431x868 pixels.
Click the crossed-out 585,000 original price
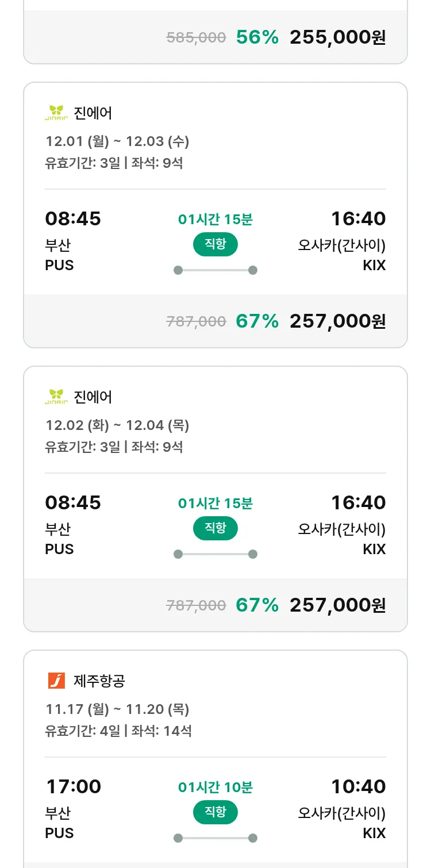click(x=196, y=38)
